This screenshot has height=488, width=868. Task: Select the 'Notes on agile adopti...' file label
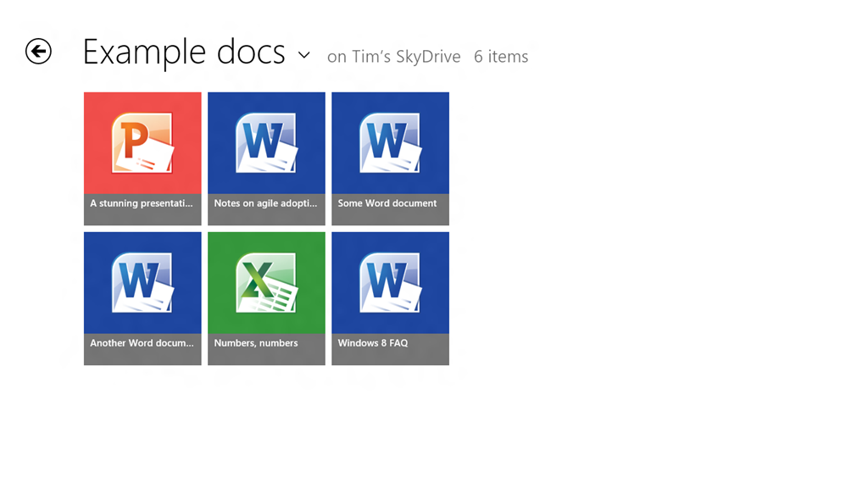(x=265, y=203)
